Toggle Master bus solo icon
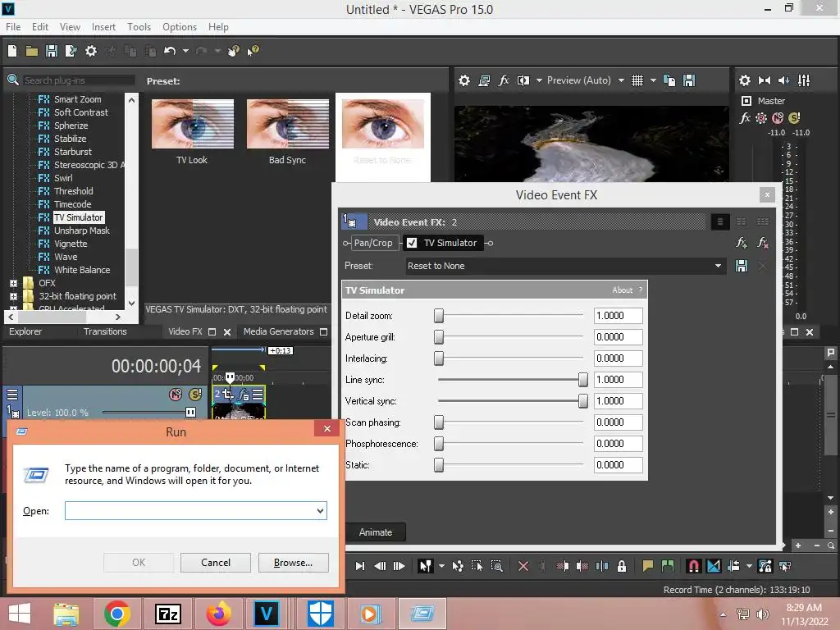This screenshot has width=840, height=630. (794, 118)
